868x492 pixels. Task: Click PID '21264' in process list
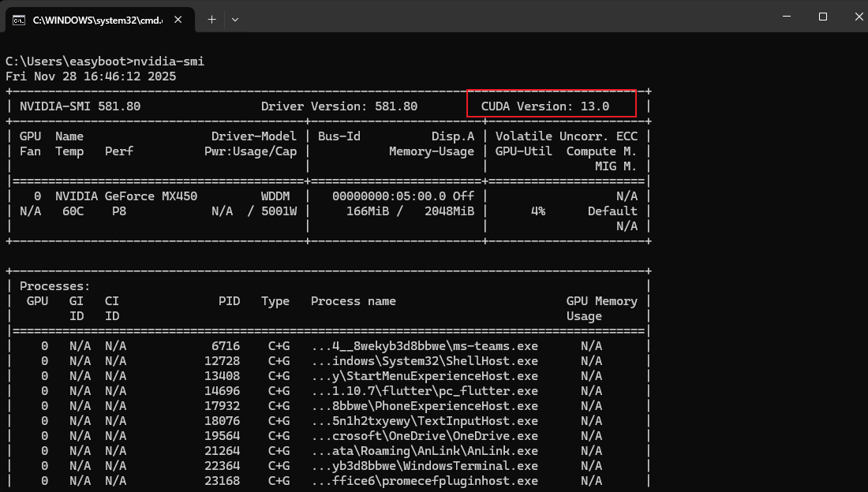point(222,450)
